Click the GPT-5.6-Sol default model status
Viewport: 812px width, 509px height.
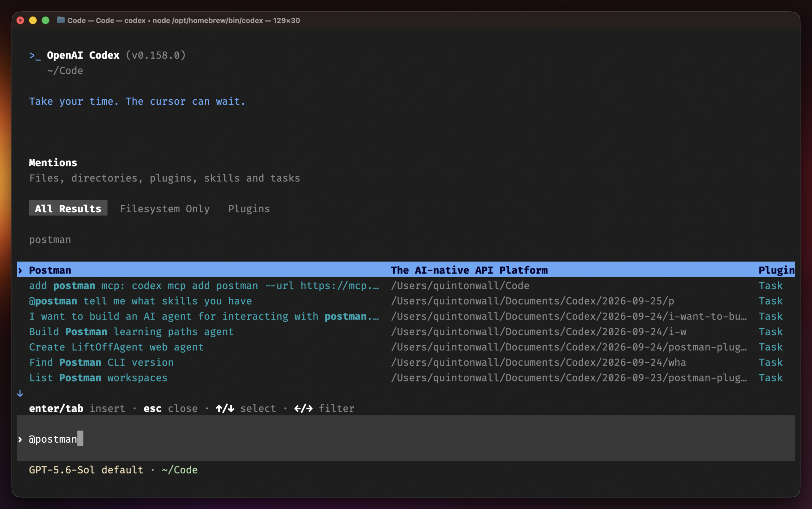tap(86, 470)
